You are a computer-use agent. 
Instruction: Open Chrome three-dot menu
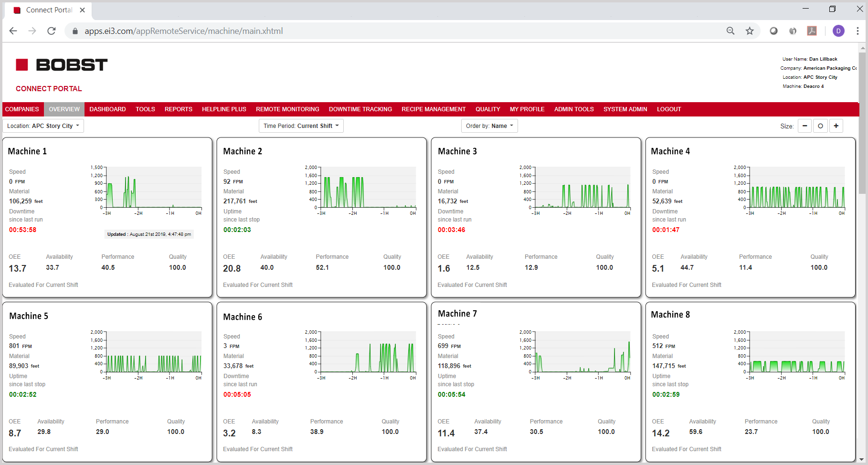click(857, 31)
